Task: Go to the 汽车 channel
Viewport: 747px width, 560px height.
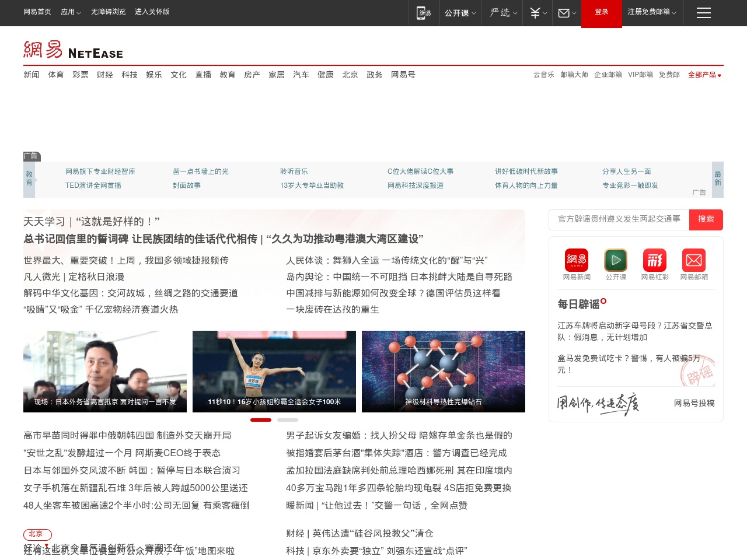Action: pos(301,75)
